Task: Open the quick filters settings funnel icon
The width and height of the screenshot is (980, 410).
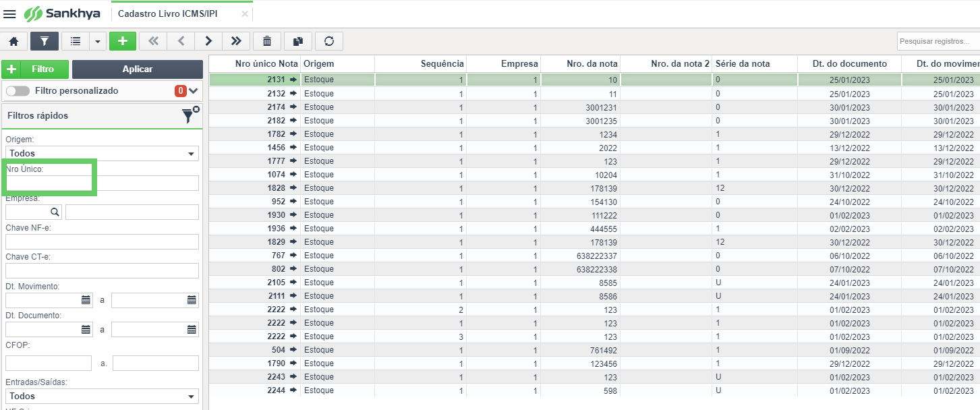Action: pos(190,115)
